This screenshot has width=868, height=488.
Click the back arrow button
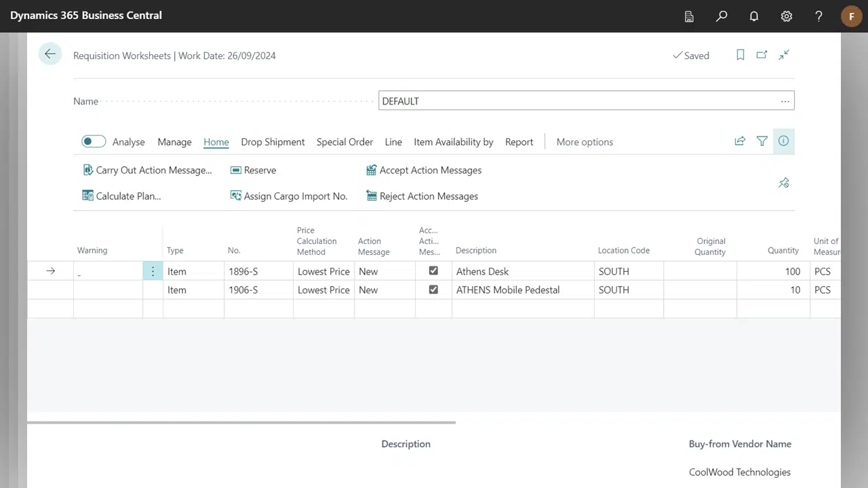tap(50, 54)
